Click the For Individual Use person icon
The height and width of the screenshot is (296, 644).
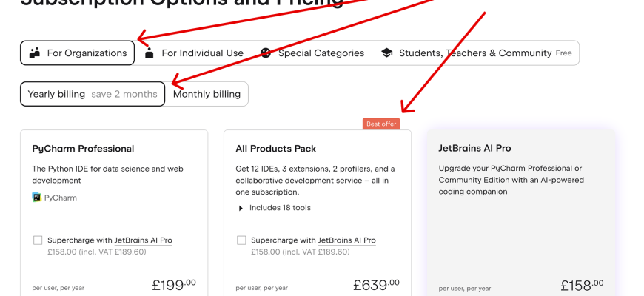click(x=150, y=53)
